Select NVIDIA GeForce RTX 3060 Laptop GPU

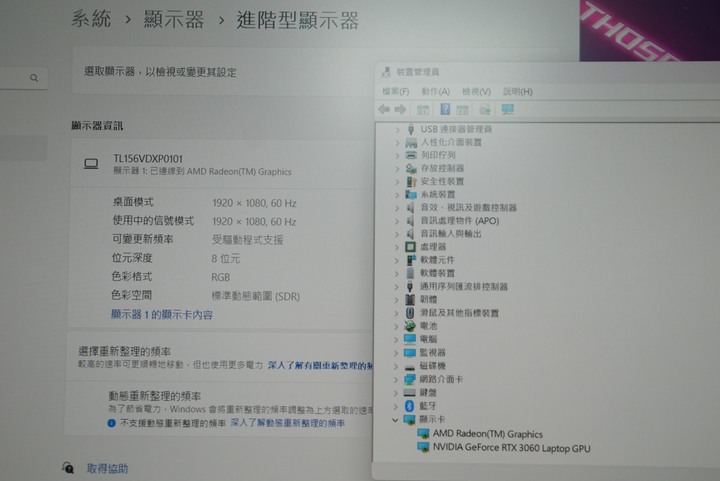[x=512, y=448]
